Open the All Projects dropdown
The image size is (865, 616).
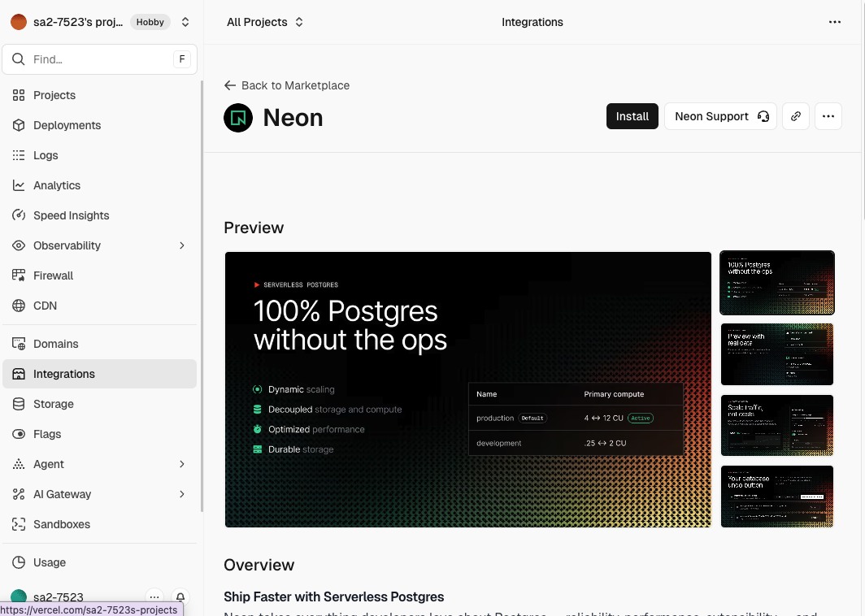pos(265,22)
